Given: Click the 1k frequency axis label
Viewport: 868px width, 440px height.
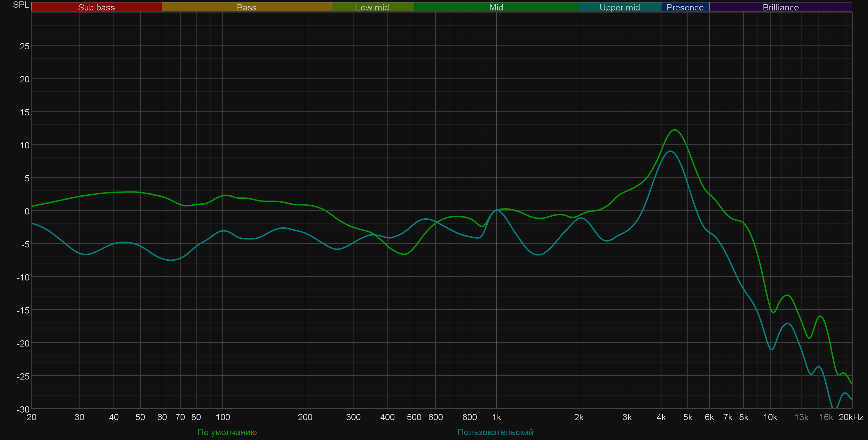Looking at the screenshot, I should click(x=496, y=417).
